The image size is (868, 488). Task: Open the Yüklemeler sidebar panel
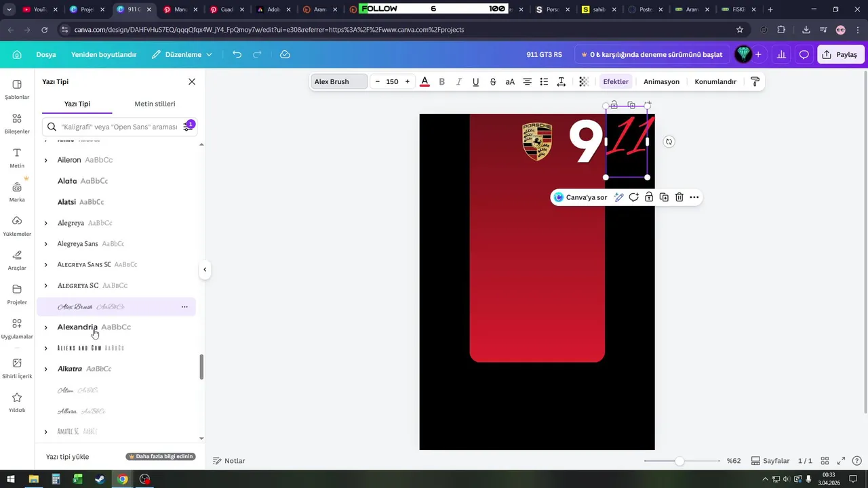point(17,226)
